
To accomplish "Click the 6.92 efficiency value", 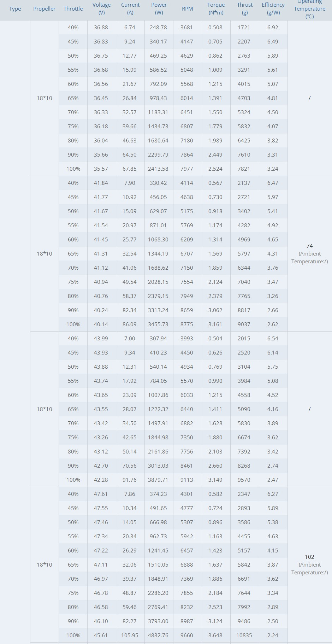I will [x=273, y=27].
